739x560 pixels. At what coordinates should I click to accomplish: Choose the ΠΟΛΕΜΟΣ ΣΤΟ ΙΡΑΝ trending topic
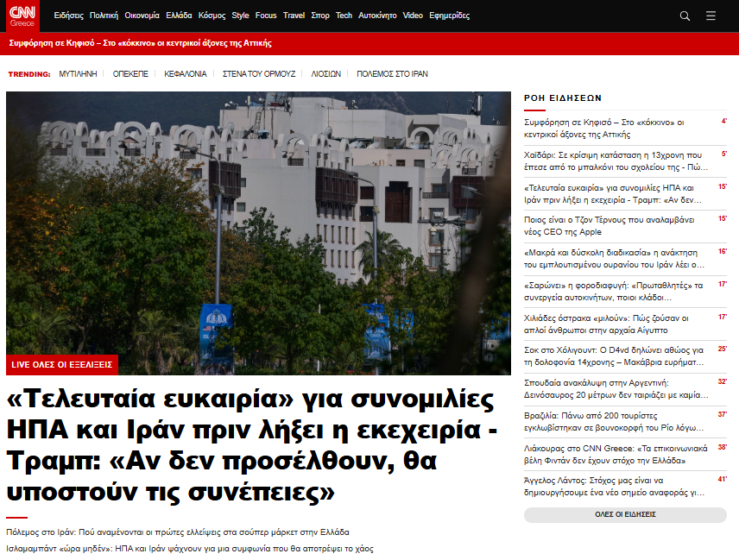coord(392,74)
